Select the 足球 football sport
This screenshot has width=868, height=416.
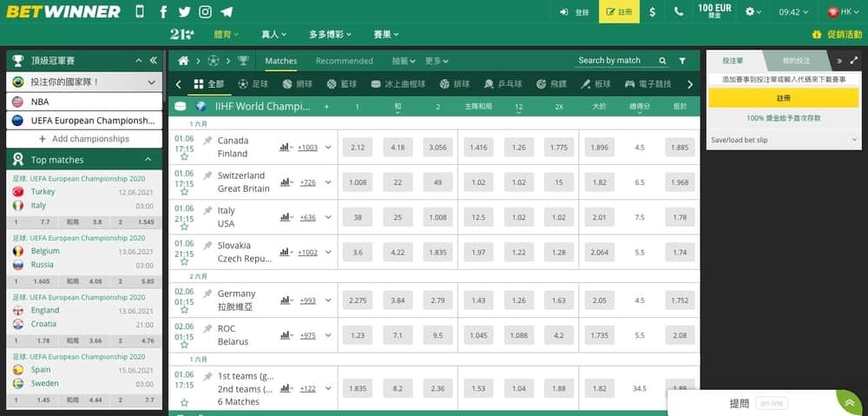[253, 84]
